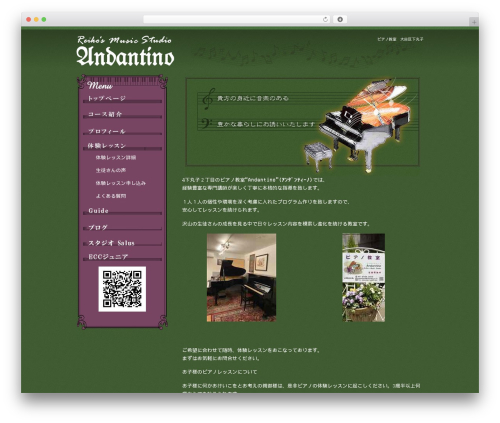Open the コース紹介 menu item
500x423 pixels.
click(105, 114)
